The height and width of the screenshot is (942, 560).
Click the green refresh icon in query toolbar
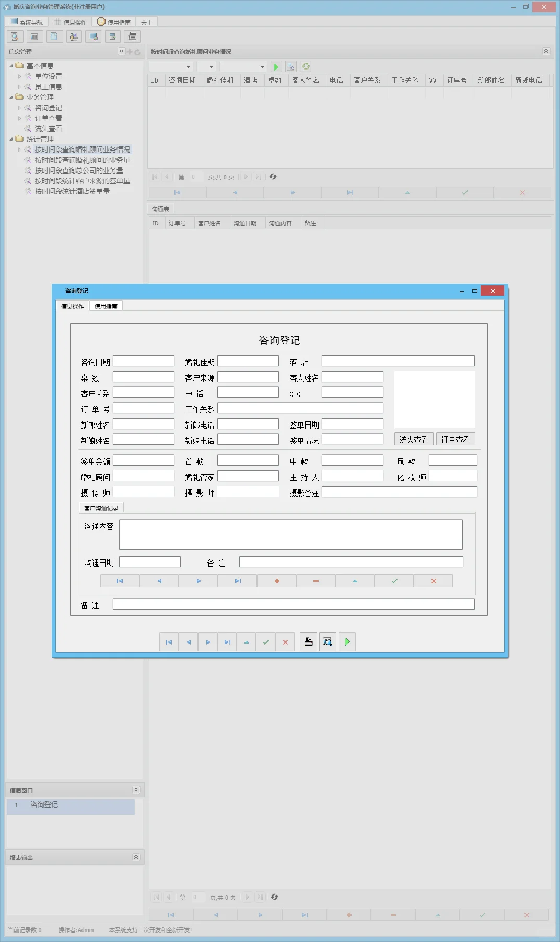pos(306,66)
